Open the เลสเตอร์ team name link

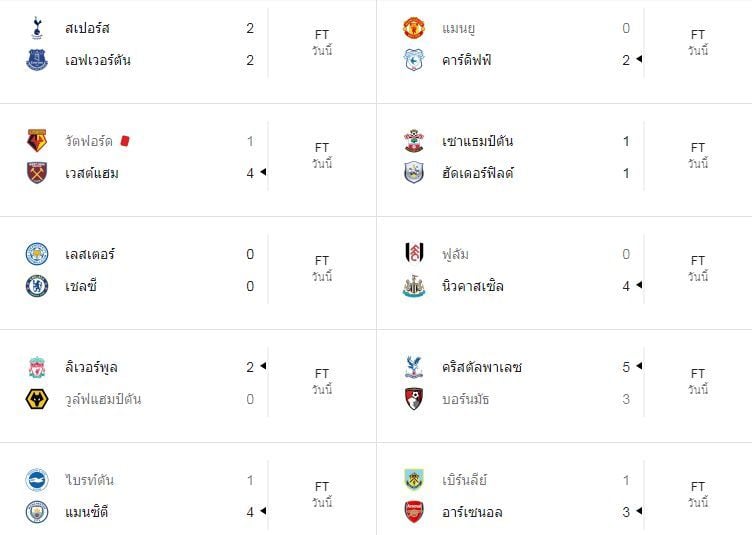click(x=88, y=254)
